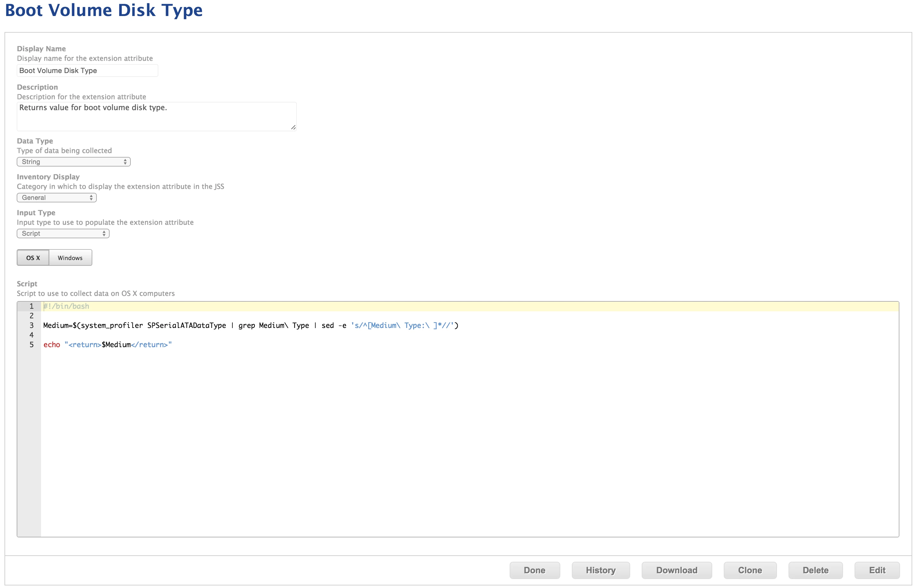This screenshot has width=918, height=588.
Task: Click line number 5 in gutter
Action: click(31, 345)
